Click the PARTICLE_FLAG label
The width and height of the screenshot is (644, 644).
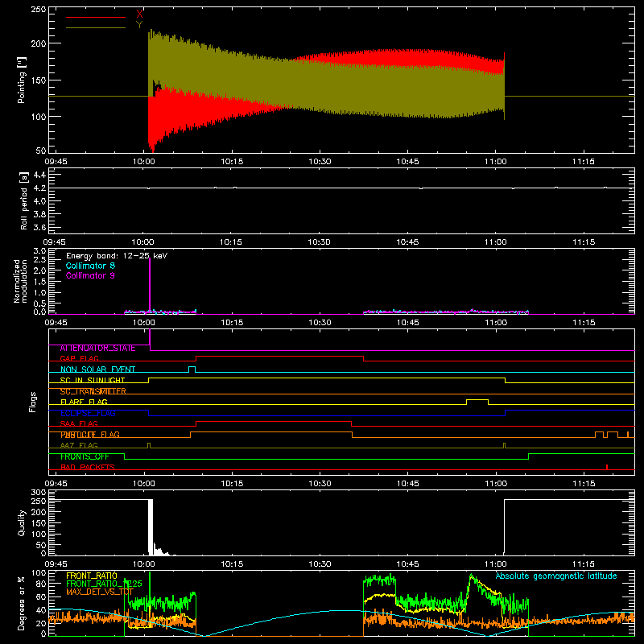[x=90, y=435]
